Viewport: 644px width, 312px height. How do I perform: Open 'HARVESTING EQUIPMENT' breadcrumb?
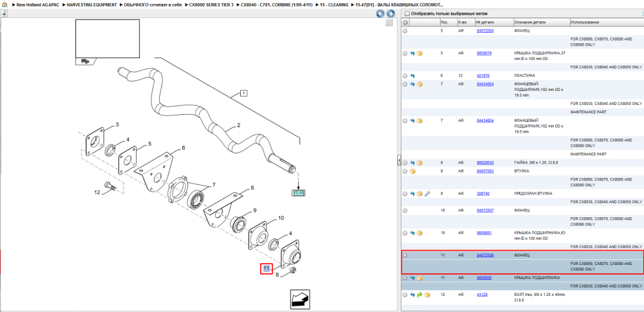91,5
